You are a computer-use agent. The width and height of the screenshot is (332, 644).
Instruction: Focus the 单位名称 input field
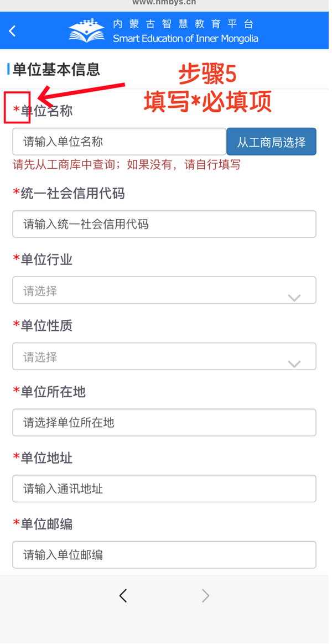tap(118, 142)
